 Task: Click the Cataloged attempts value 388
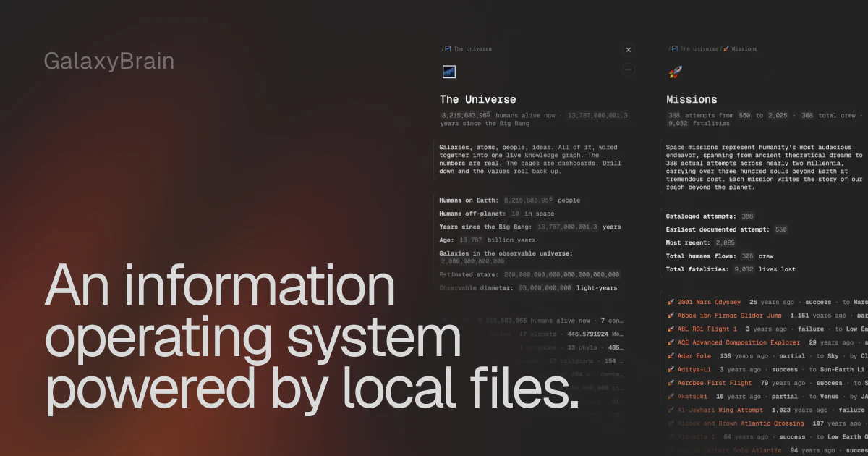(x=747, y=216)
